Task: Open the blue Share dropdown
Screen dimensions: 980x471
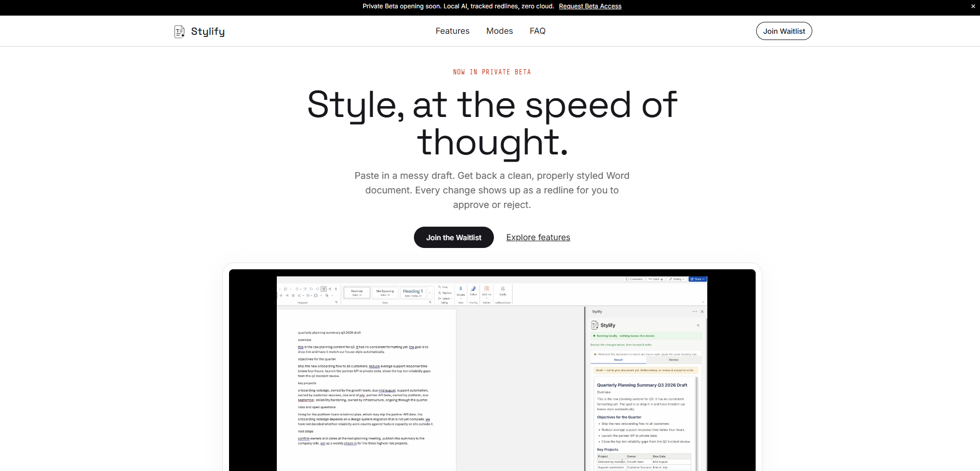Action: pos(698,279)
